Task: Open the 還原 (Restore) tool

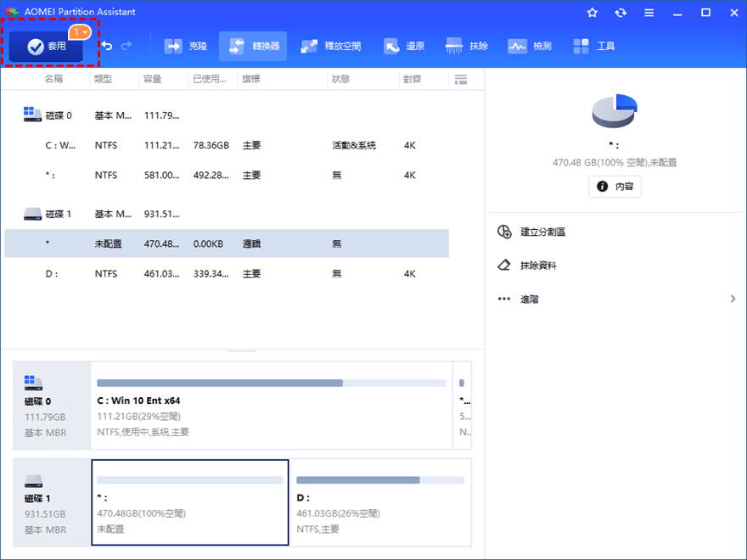Action: tap(404, 46)
